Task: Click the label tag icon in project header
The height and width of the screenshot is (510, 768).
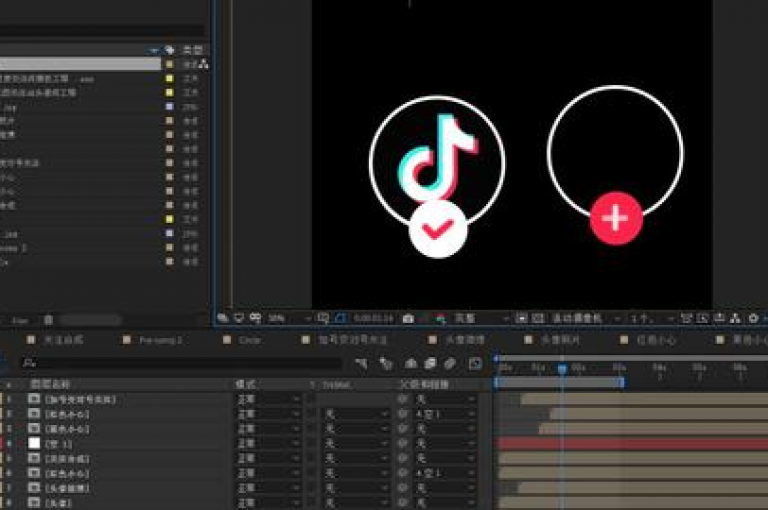Action: (x=169, y=50)
